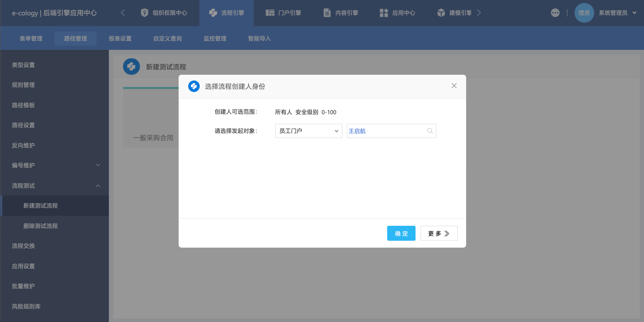Select 删除测试流程 sidebar subitem
This screenshot has width=644, height=322.
point(54,226)
